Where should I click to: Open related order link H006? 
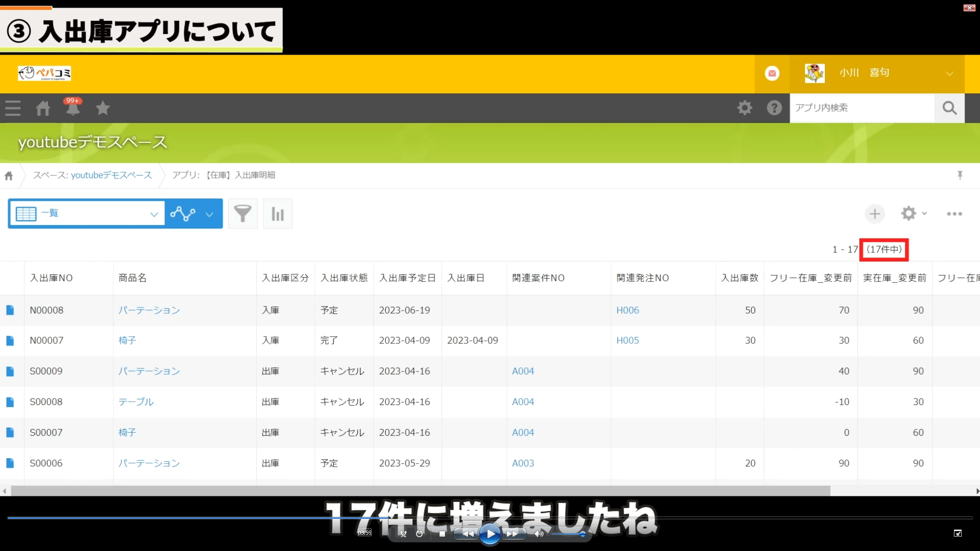627,310
